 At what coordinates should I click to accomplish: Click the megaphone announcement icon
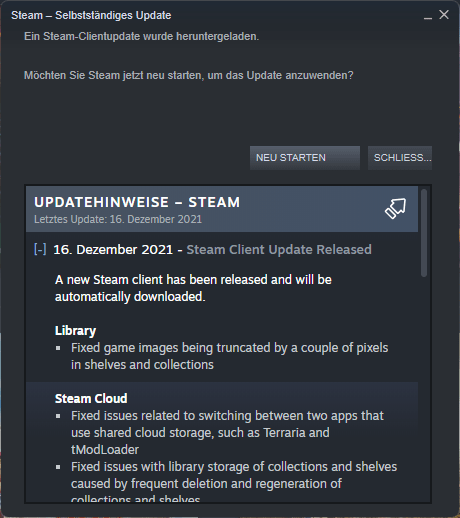click(395, 208)
